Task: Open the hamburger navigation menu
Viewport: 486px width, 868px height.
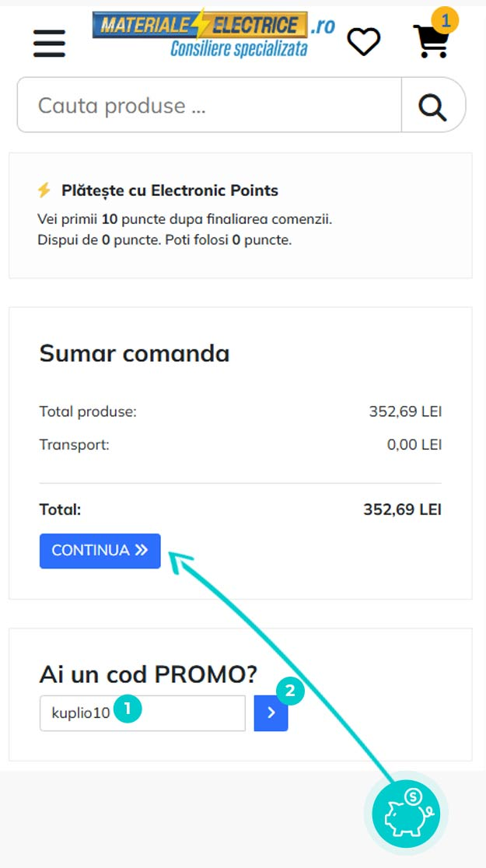Action: coord(49,44)
